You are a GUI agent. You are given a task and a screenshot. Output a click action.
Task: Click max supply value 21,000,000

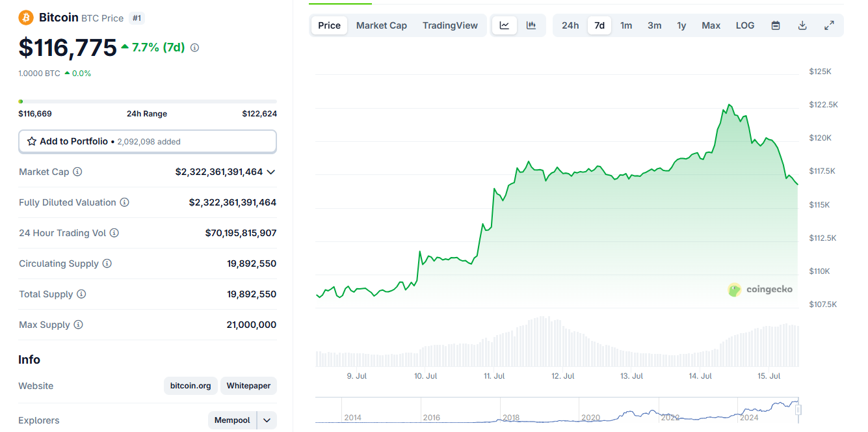click(x=252, y=325)
